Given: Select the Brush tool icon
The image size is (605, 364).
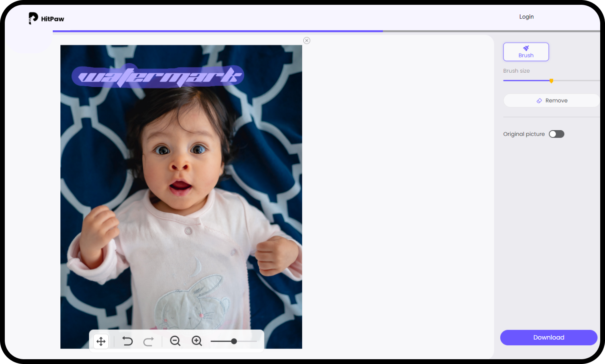Looking at the screenshot, I should pos(526,47).
